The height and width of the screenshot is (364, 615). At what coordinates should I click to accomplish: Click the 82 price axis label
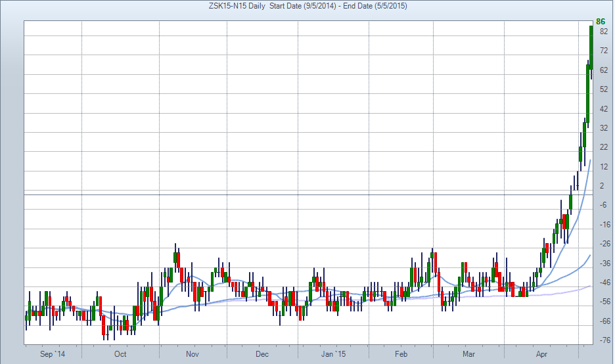click(603, 31)
